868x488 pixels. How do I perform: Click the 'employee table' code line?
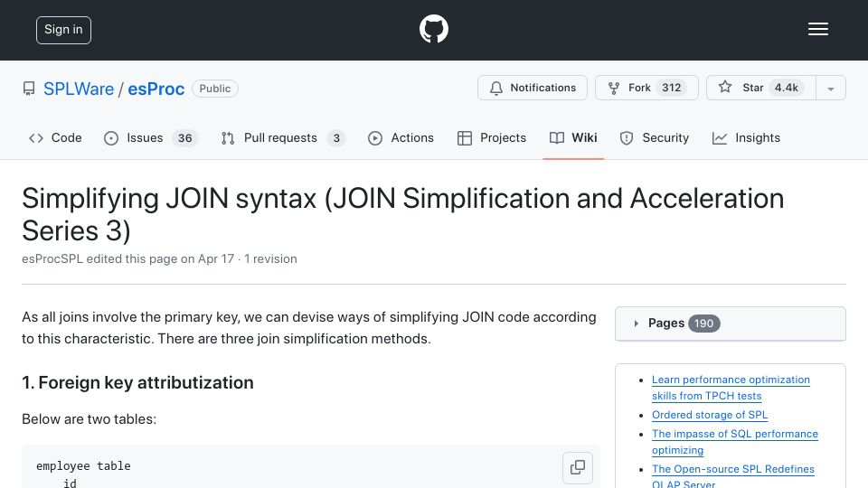click(x=83, y=466)
